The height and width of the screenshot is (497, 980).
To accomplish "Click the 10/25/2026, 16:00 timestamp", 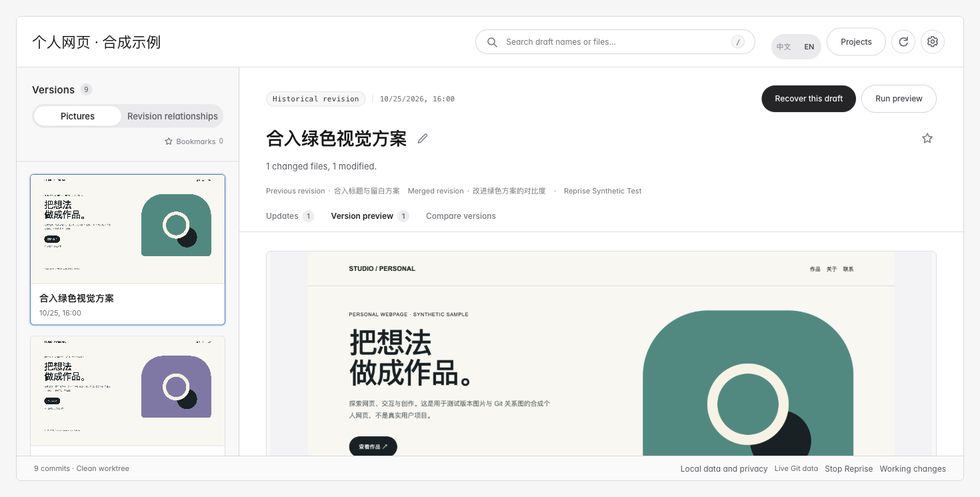I will (x=417, y=99).
